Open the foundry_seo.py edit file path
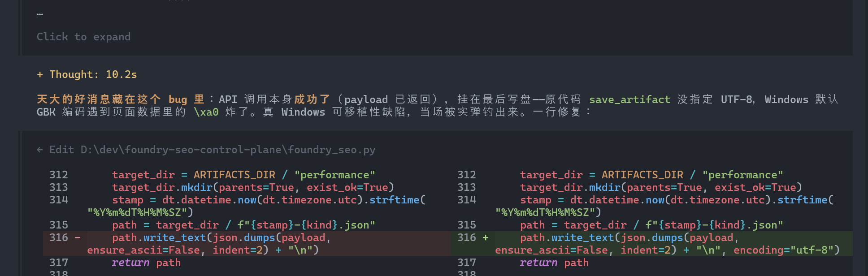Image resolution: width=868 pixels, height=276 pixels. coord(228,150)
